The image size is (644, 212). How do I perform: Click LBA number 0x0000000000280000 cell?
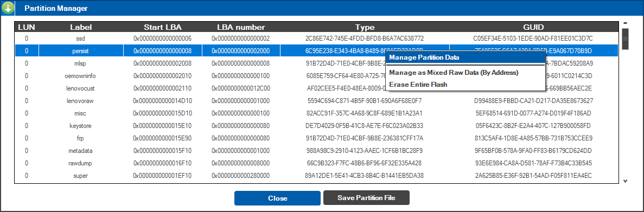click(241, 176)
